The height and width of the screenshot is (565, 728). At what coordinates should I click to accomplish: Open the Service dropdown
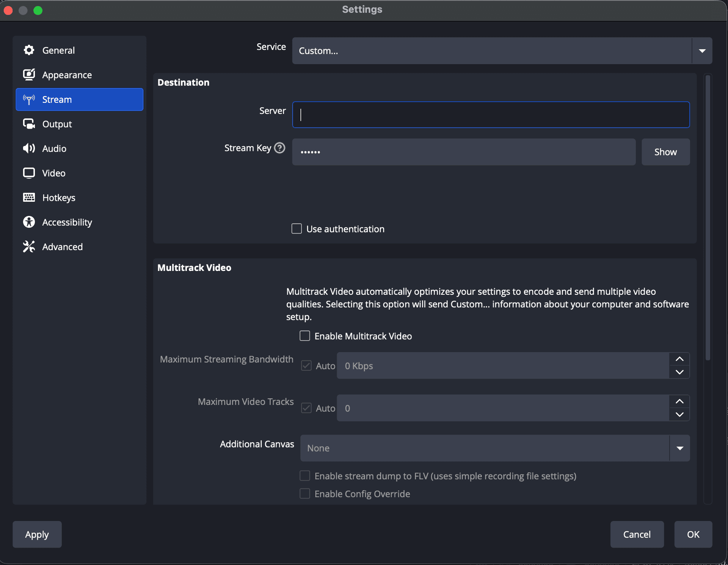(702, 50)
